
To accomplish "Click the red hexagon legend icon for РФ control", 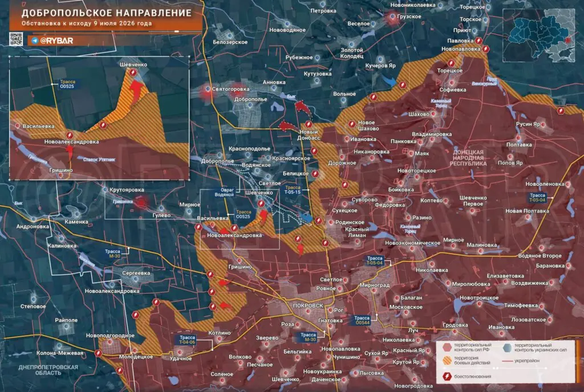I will 447,348.
